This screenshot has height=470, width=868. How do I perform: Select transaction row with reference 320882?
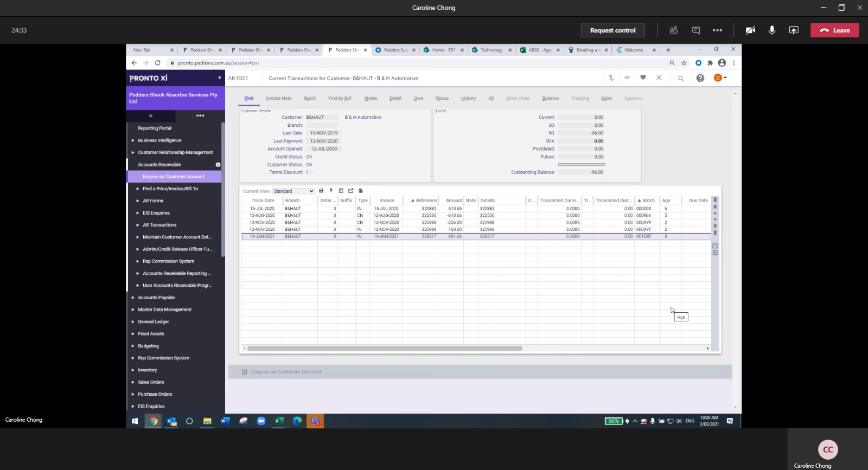476,209
